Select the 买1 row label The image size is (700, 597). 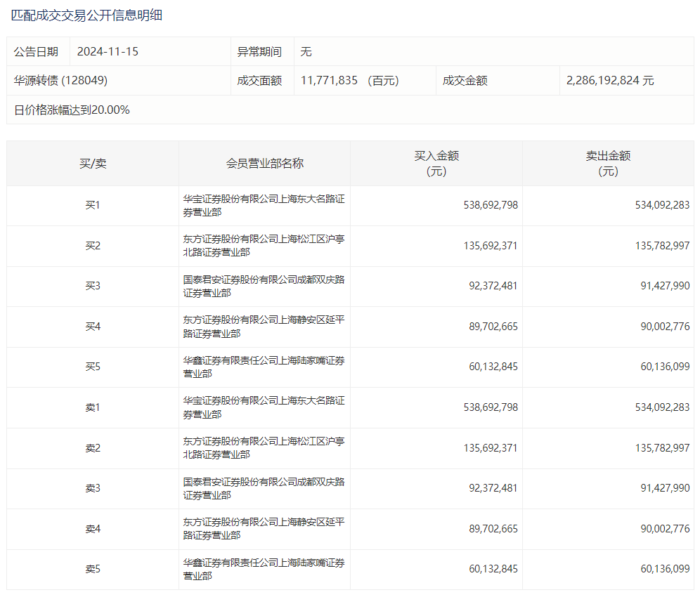(93, 206)
